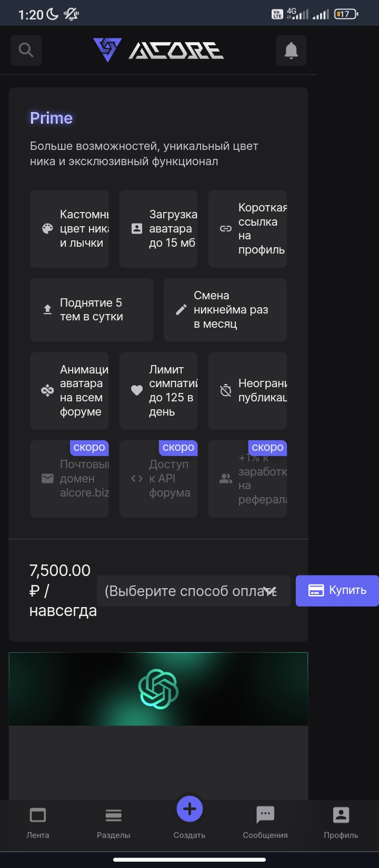
Task: Open the ChatGPT logo banner
Action: [158, 689]
